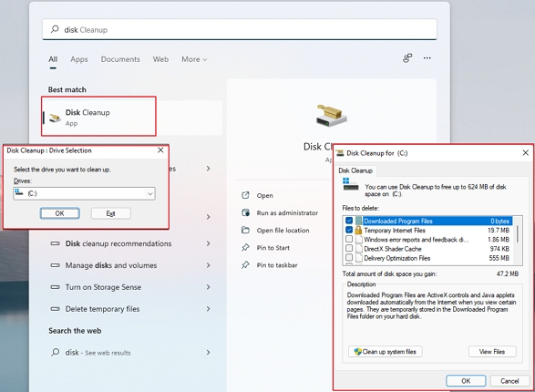Screen dimensions: 535x392
Task: Switch to the Web search tab
Action: coord(160,59)
